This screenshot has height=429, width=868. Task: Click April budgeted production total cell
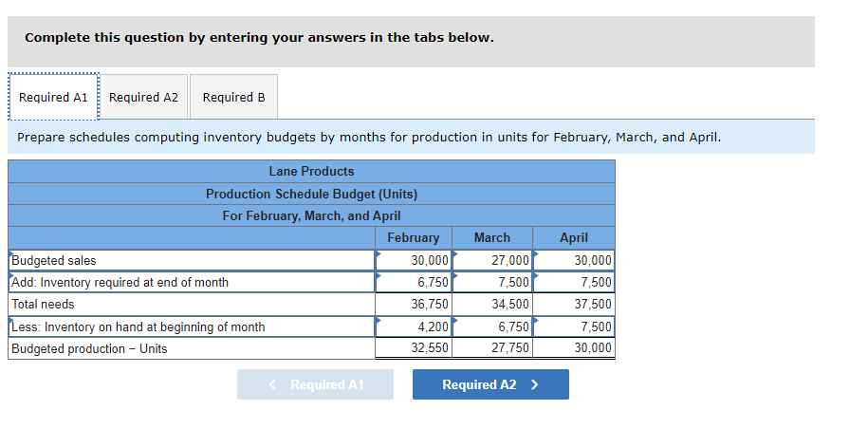click(575, 348)
